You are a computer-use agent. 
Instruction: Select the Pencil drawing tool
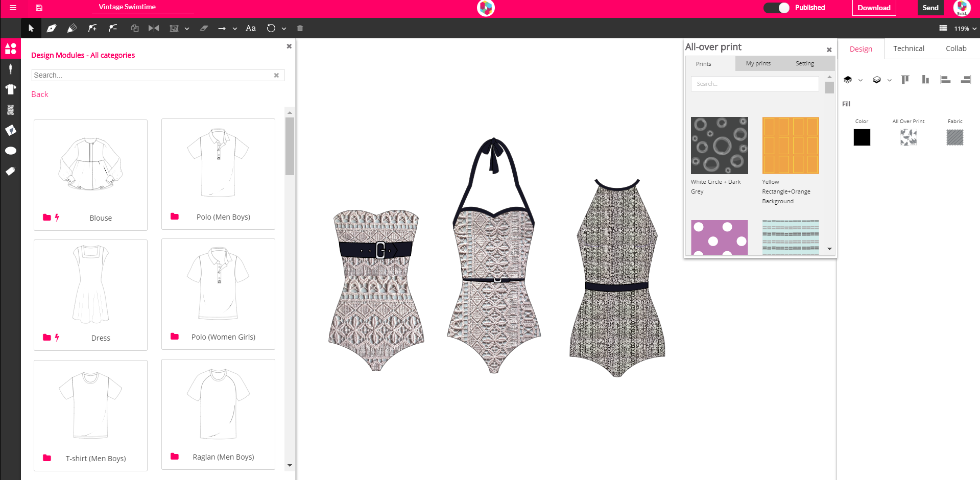[71, 28]
